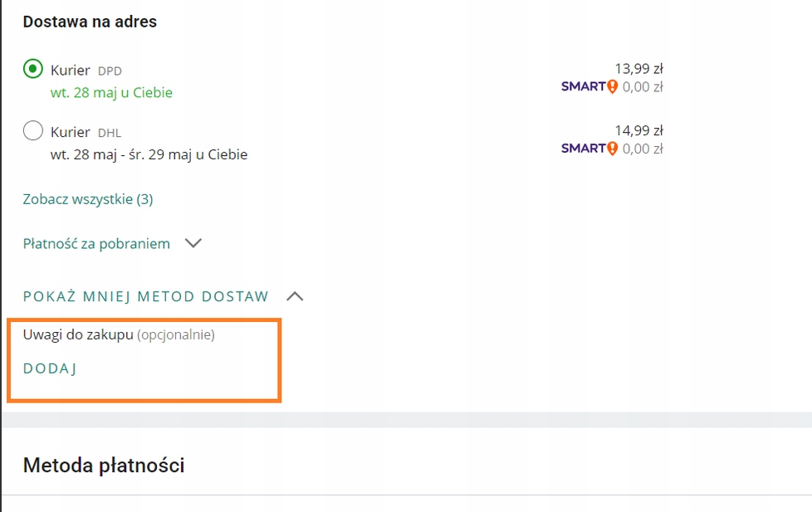812x512 pixels.
Task: Click the Dostawa na adres heading
Action: click(x=90, y=22)
